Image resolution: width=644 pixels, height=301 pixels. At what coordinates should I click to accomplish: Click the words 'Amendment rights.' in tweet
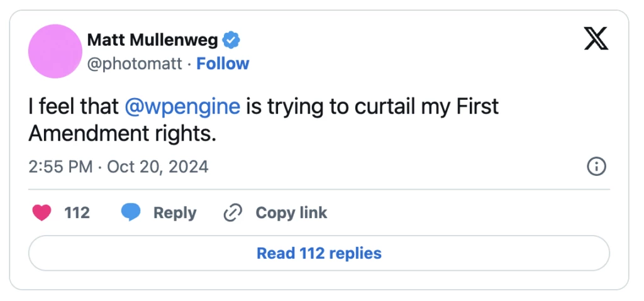(122, 133)
